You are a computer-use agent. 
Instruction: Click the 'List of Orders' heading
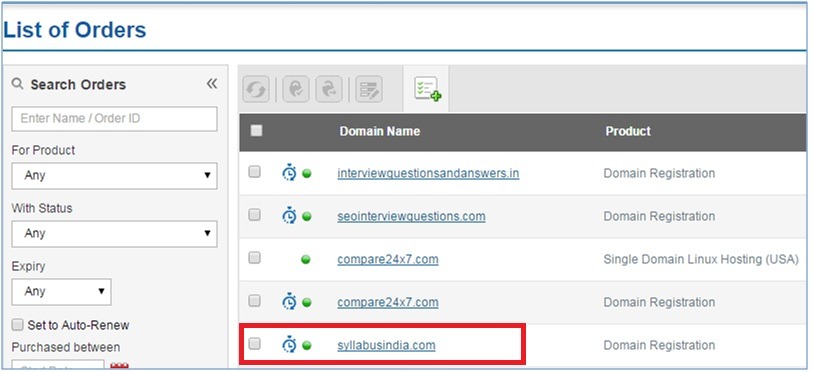[x=75, y=30]
